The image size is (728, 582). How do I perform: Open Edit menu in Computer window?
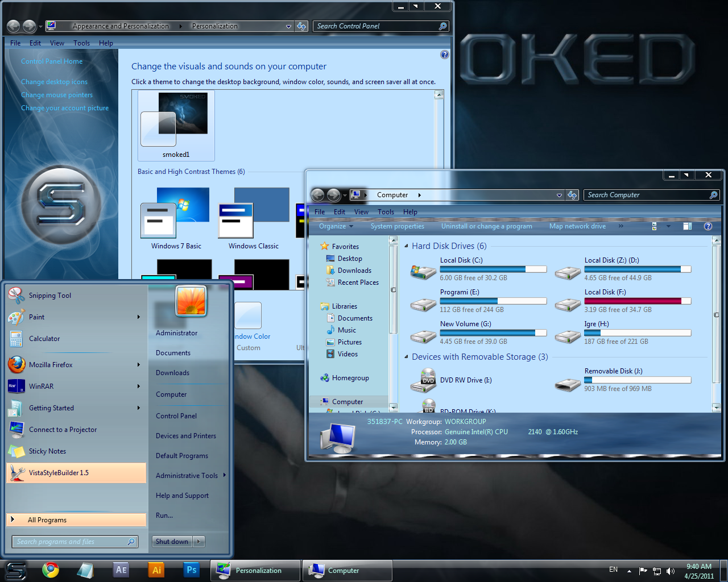point(340,212)
